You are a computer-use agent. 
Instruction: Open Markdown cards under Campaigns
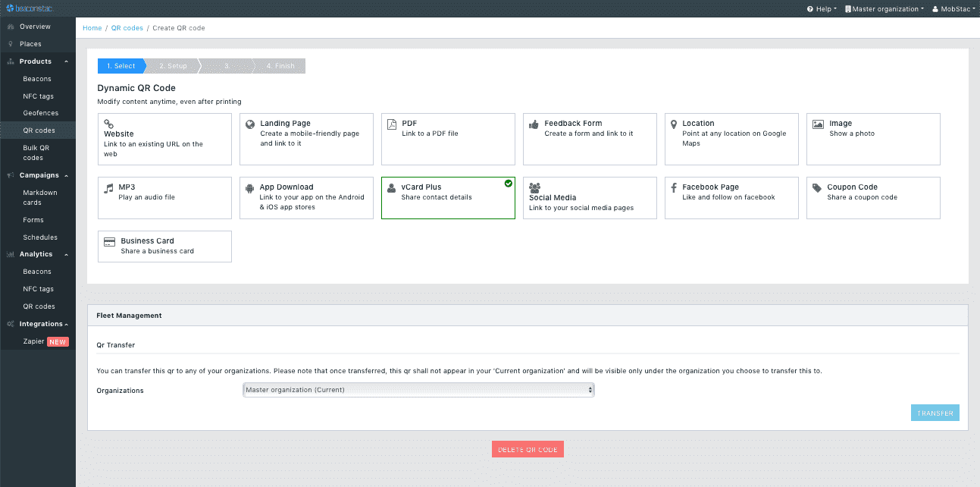click(x=40, y=197)
